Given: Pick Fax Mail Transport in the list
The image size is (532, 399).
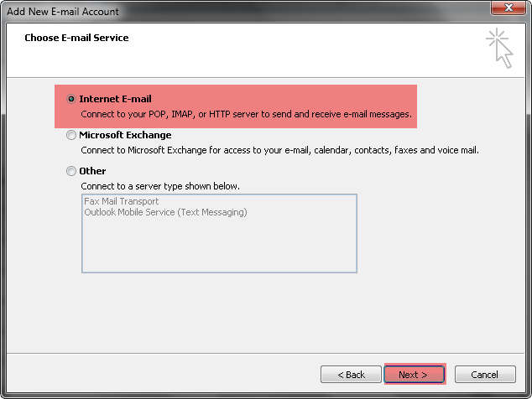Looking at the screenshot, I should (x=121, y=201).
